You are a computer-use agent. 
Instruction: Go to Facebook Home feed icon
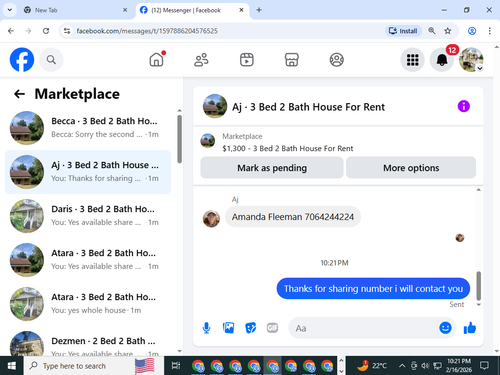coord(157,60)
